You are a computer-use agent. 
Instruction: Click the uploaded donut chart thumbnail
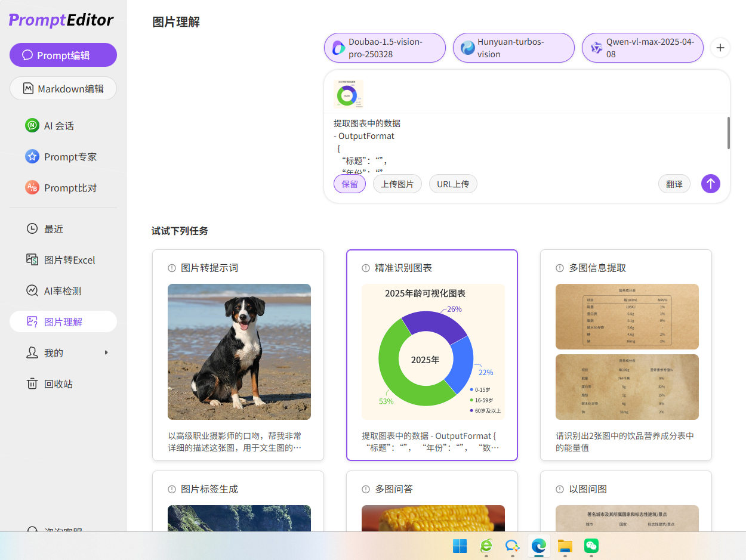point(349,94)
